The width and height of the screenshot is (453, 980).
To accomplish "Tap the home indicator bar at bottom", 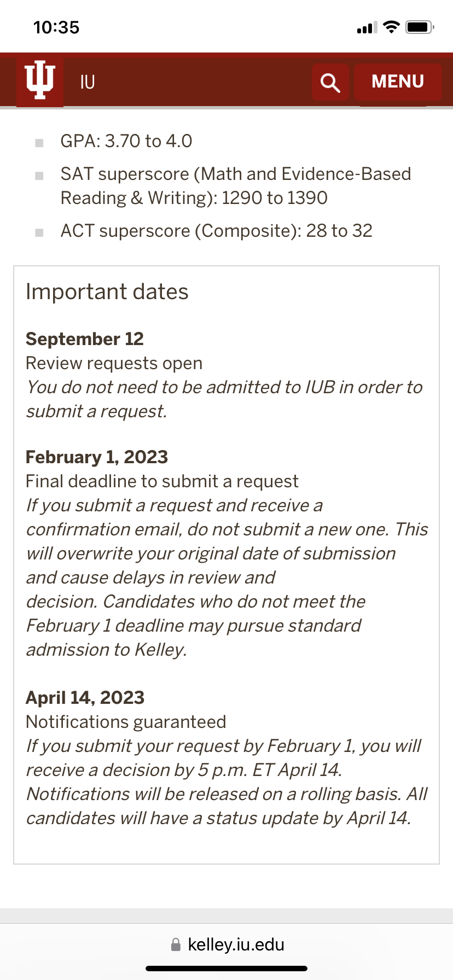I will tap(226, 969).
